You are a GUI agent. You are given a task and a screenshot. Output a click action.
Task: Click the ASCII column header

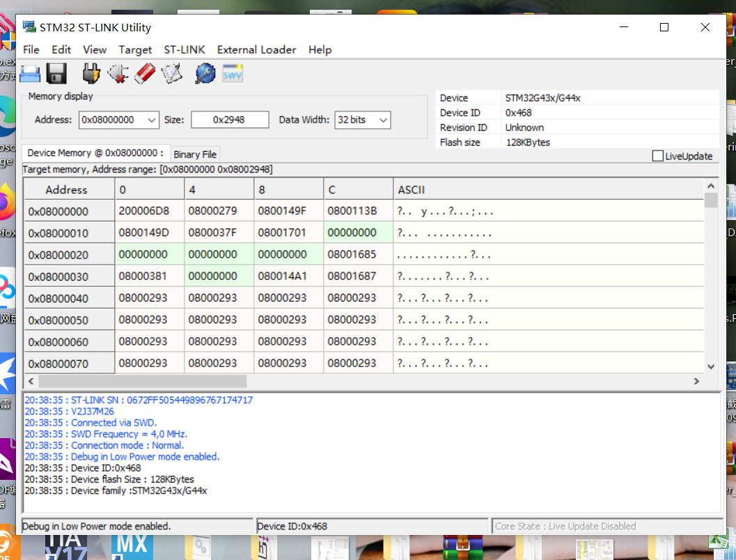pos(548,189)
